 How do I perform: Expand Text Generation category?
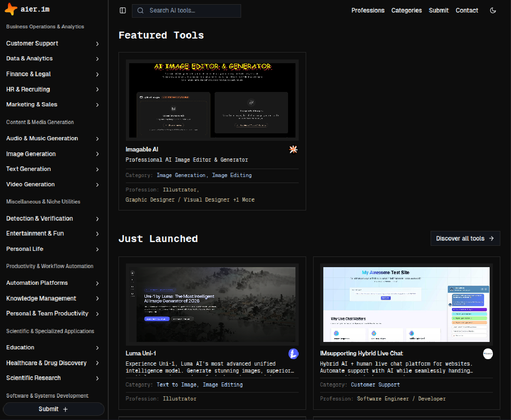pos(52,169)
